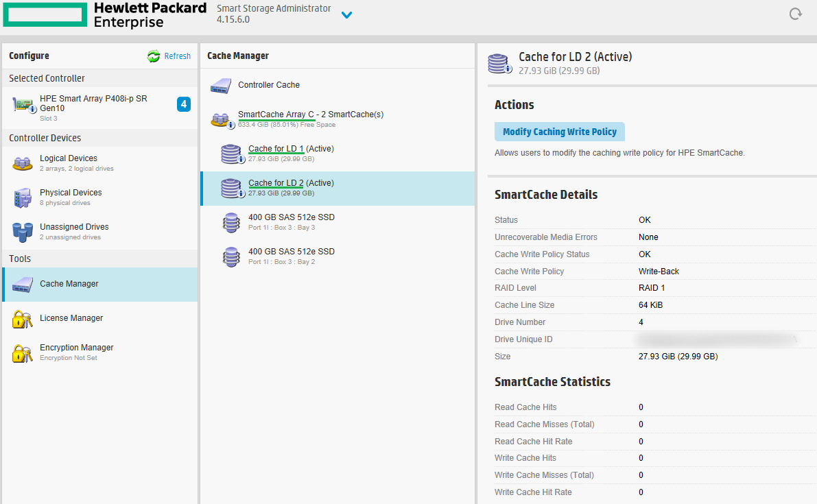
Task: Click the page reload icon top right
Action: [x=795, y=13]
